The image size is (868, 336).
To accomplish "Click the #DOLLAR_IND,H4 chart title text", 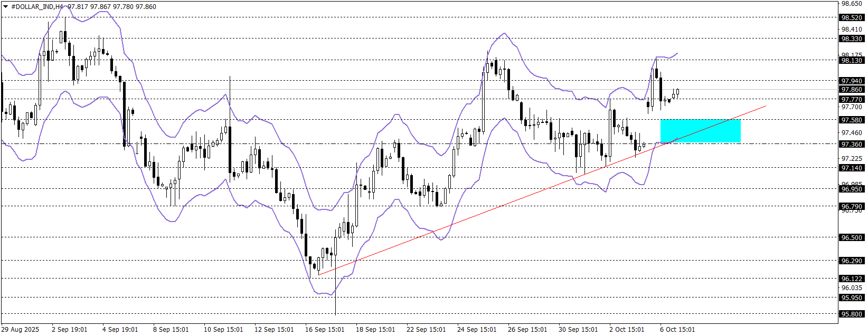I will (x=37, y=7).
